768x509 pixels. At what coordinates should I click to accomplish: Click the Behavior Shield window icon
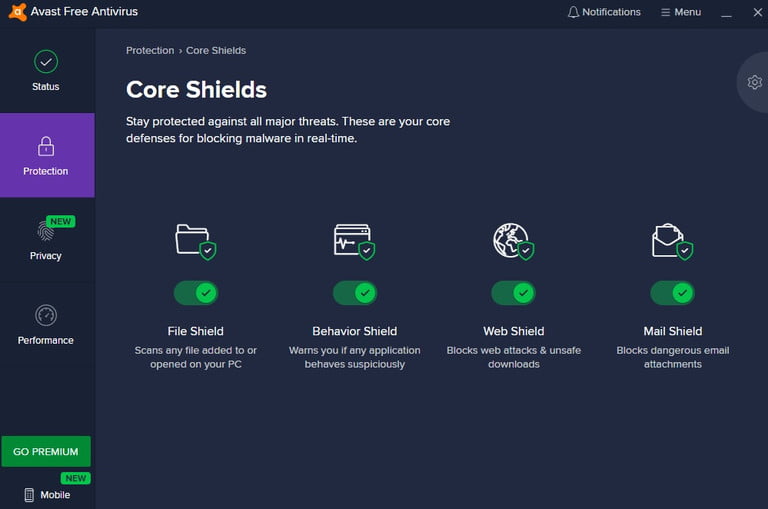pyautogui.click(x=354, y=241)
